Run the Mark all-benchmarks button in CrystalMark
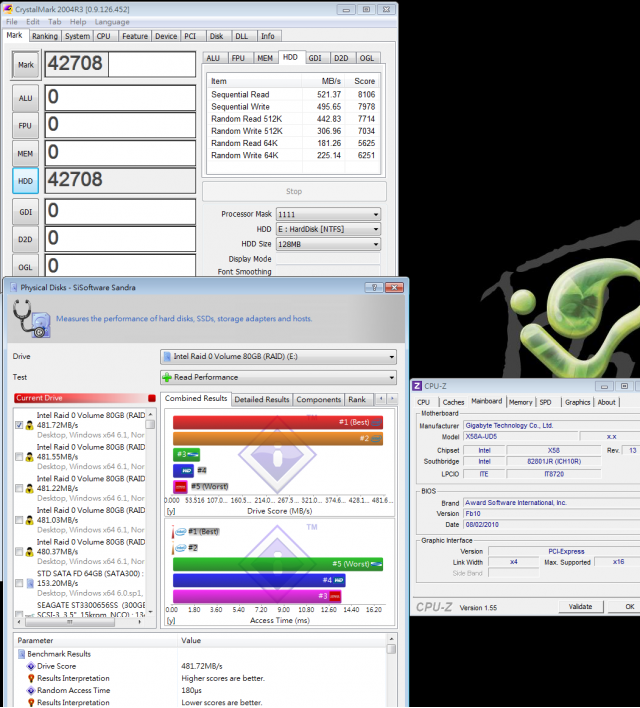This screenshot has width=640, height=708. pyautogui.click(x=26, y=65)
